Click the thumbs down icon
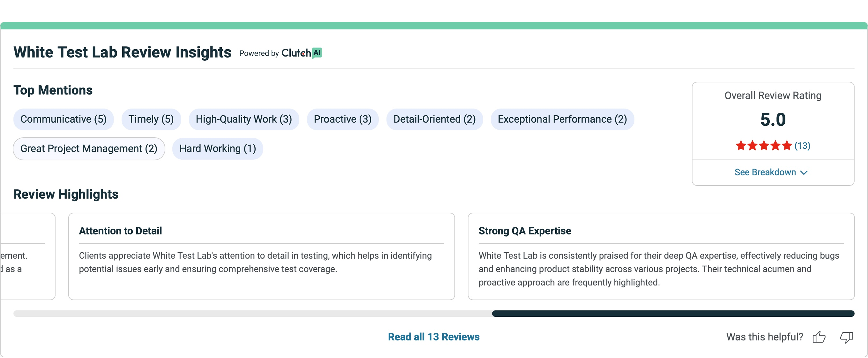The image size is (868, 358). pyautogui.click(x=846, y=337)
